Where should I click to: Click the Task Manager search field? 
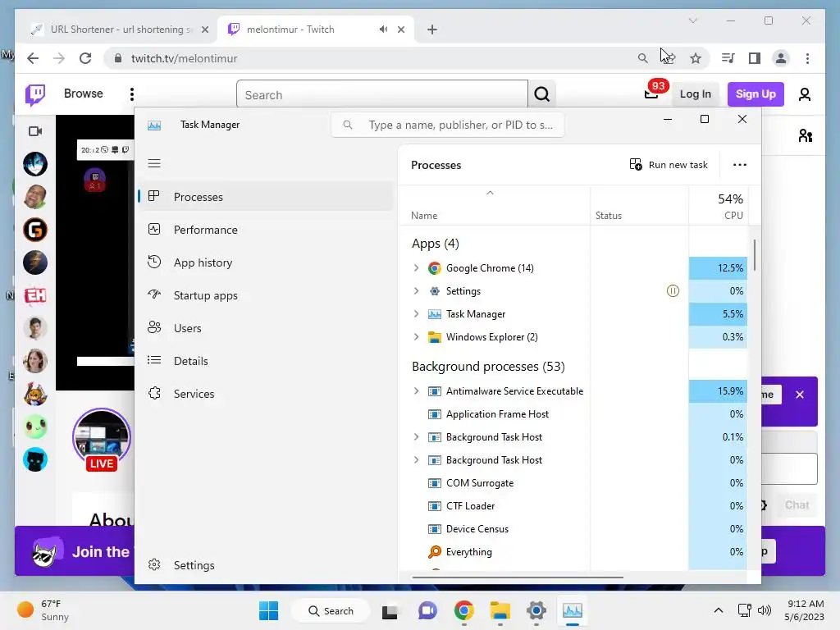[x=448, y=125]
